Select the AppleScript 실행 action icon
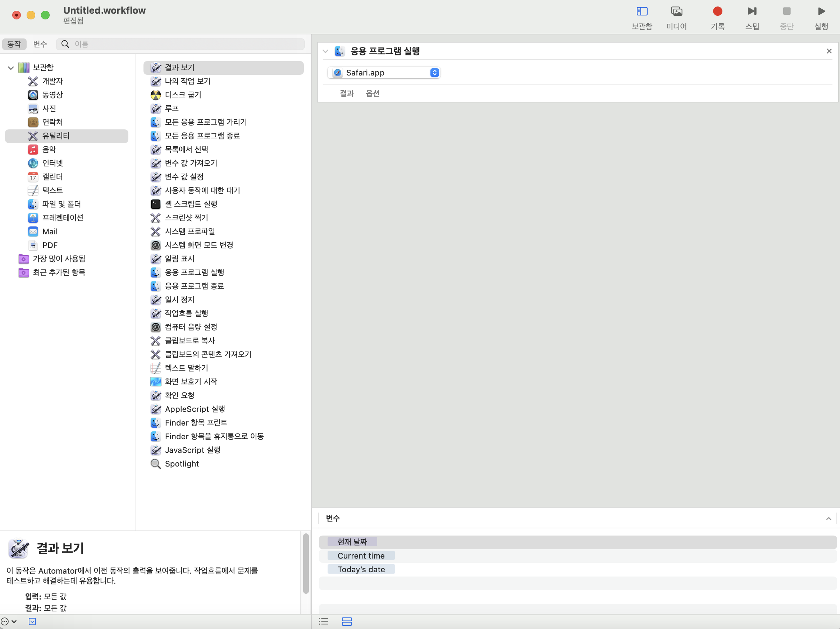Viewport: 840px width, 629px height. (x=156, y=409)
